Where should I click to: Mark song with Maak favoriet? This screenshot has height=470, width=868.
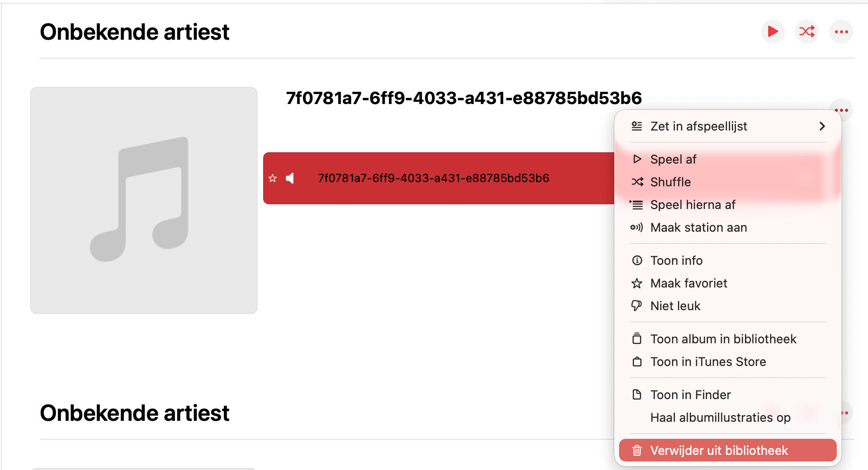[x=689, y=283]
